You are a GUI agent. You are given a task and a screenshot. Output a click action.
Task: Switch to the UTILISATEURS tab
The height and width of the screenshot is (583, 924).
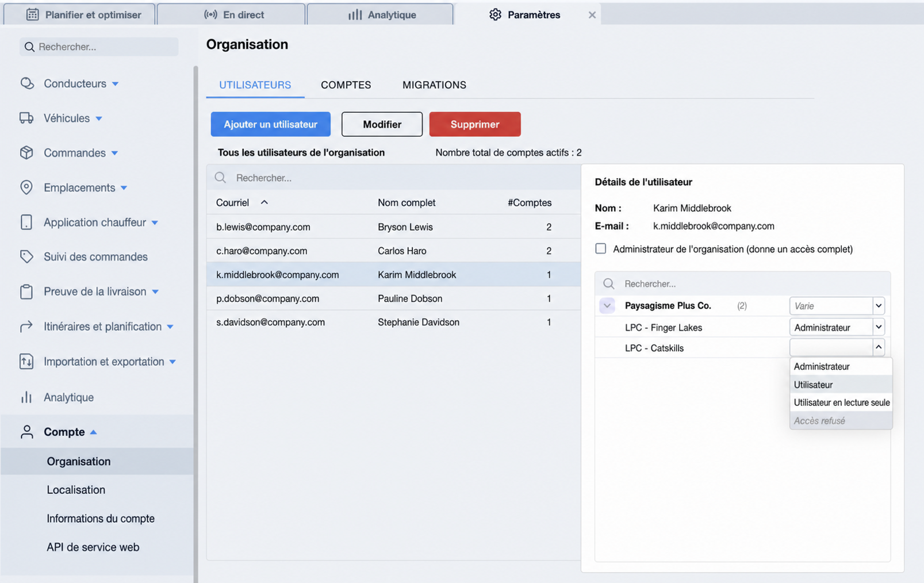pyautogui.click(x=255, y=85)
